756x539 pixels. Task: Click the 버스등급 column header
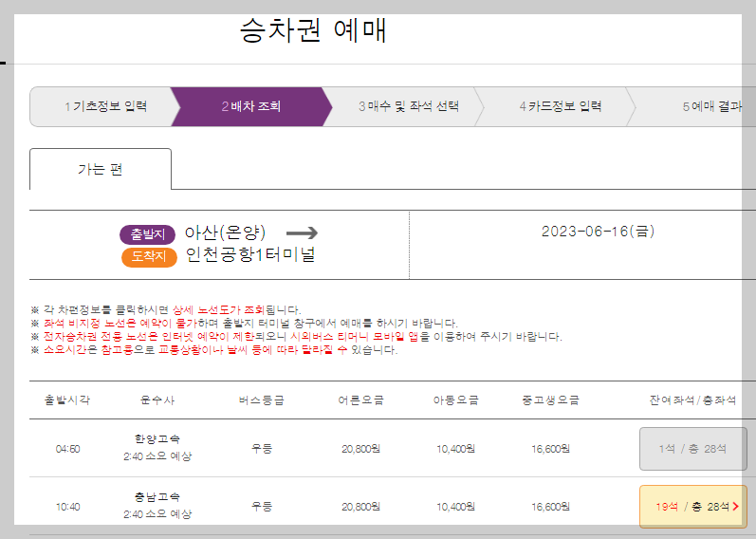tap(261, 400)
